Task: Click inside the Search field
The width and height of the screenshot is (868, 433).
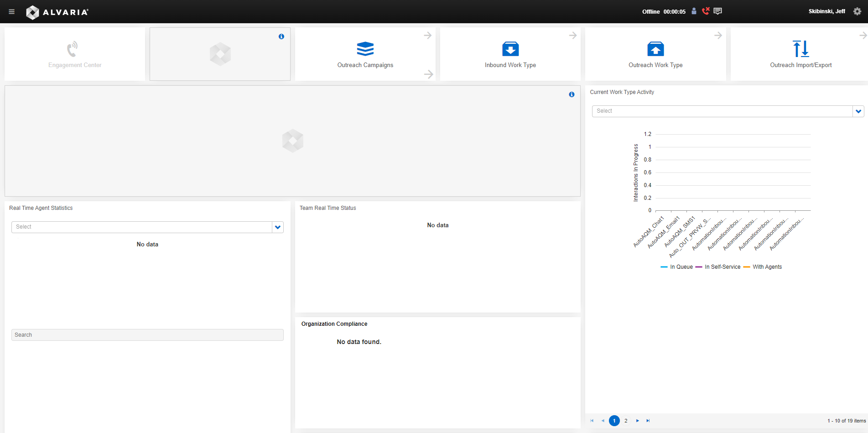Action: 147,334
